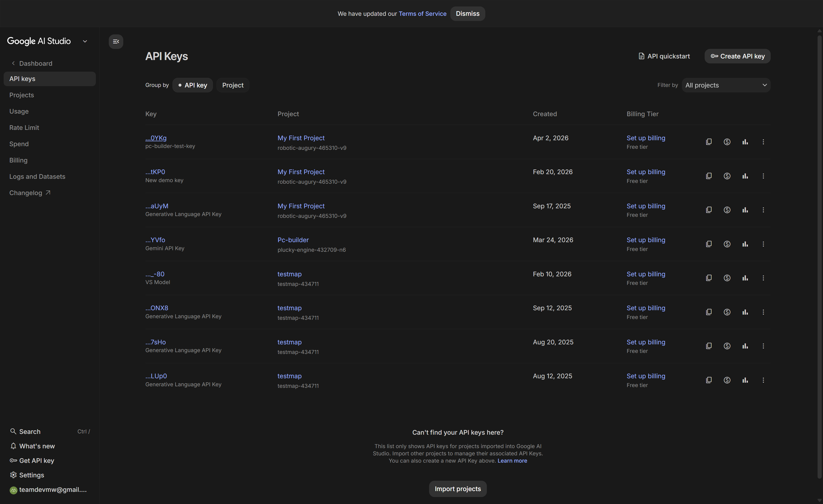823x504 pixels.
Task: Open What's new notifications
Action: tap(49, 446)
